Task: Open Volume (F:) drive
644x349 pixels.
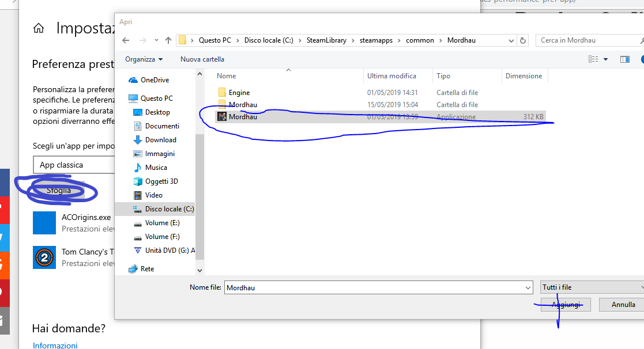Action: (x=162, y=237)
